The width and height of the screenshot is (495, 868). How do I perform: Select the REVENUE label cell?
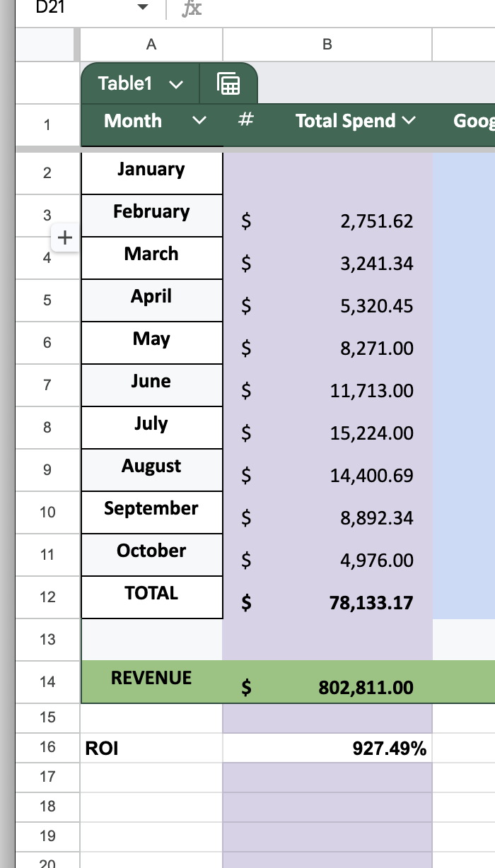click(x=152, y=682)
